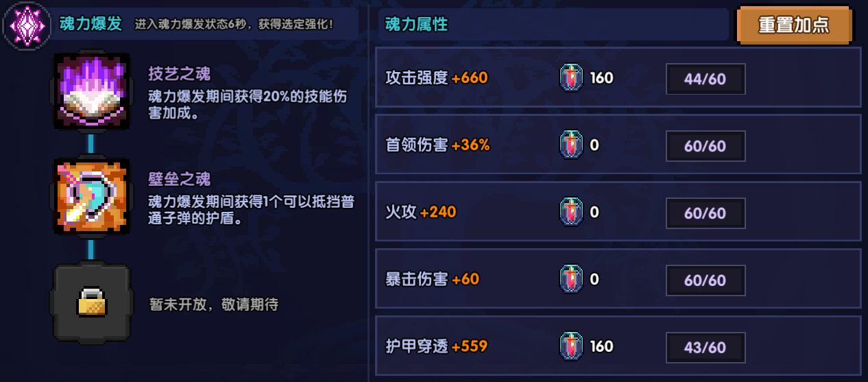Click the 重置加点 reset button
Image resolution: width=868 pixels, height=382 pixels.
tap(795, 25)
